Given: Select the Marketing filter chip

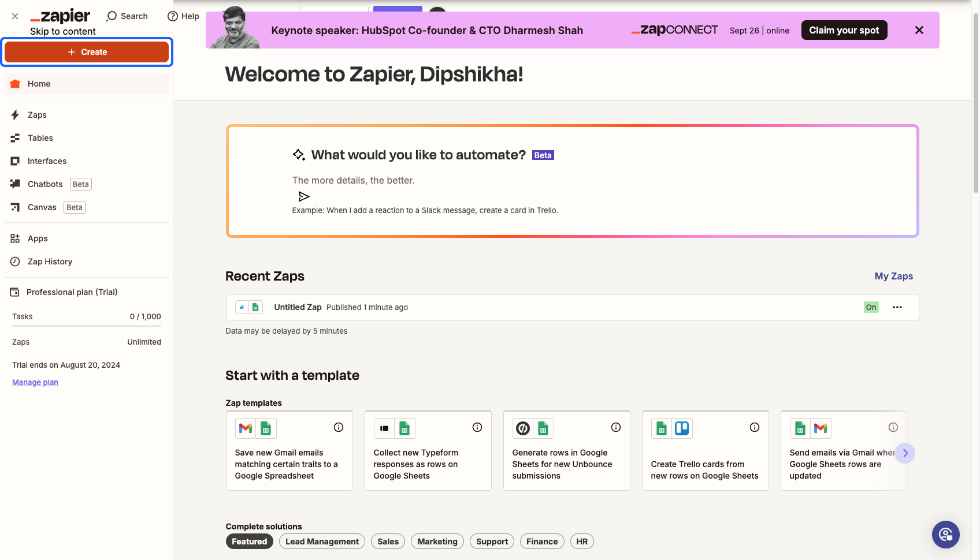Looking at the screenshot, I should tap(437, 542).
